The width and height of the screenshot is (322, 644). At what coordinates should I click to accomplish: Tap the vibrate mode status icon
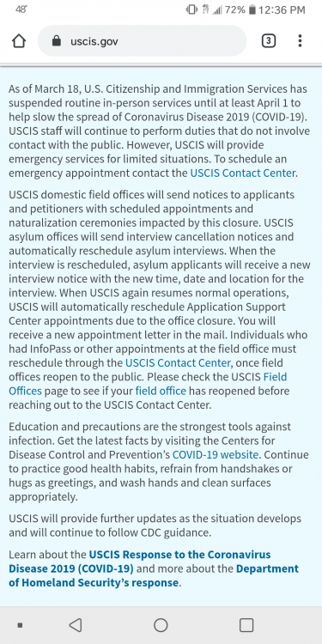(191, 9)
